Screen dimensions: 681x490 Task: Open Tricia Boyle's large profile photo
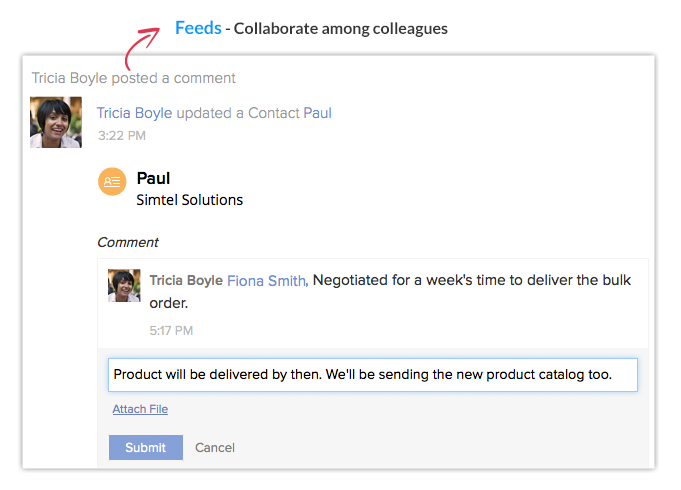56,122
